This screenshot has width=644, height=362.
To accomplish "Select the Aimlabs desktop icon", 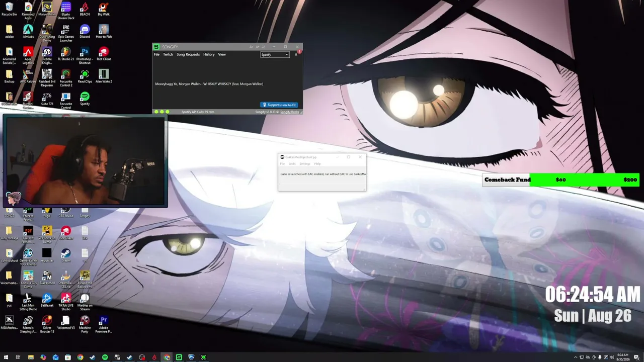I will (28, 31).
